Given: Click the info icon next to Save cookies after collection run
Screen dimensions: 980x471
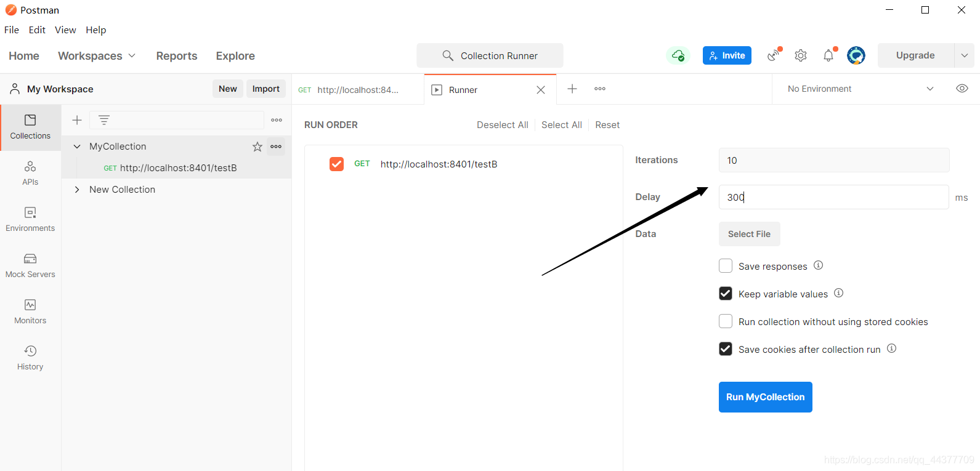Looking at the screenshot, I should [x=892, y=348].
